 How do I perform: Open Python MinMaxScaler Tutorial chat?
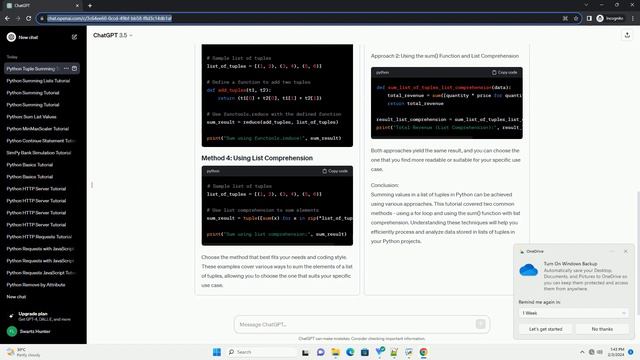click(x=38, y=129)
